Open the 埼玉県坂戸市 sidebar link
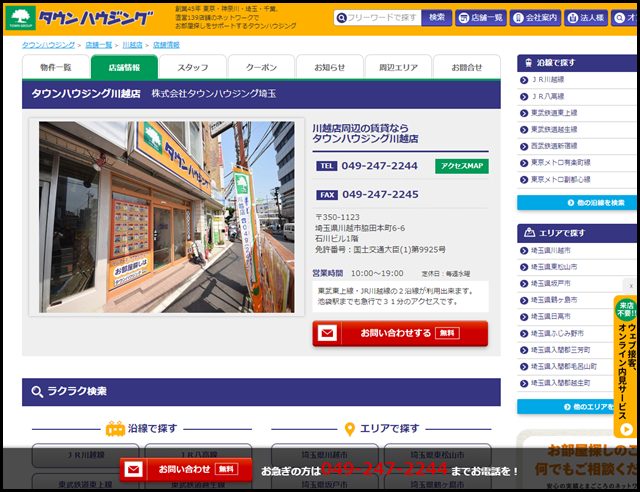The height and width of the screenshot is (492, 640). pyautogui.click(x=551, y=283)
